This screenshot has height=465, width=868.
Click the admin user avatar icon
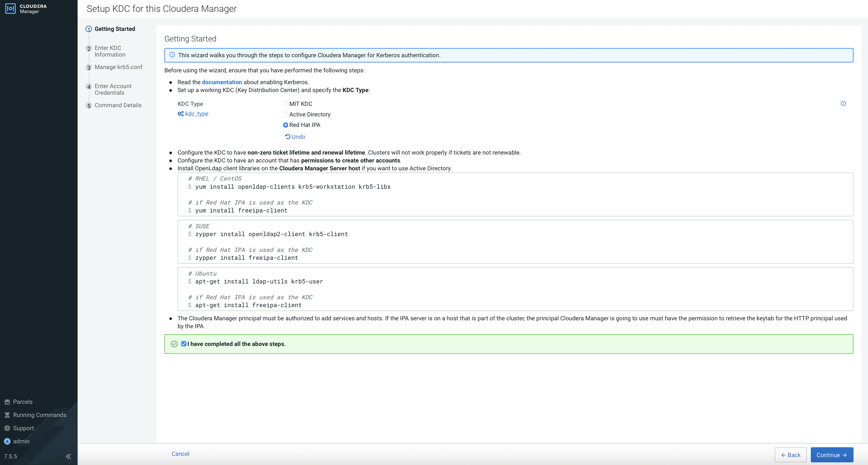click(x=7, y=441)
